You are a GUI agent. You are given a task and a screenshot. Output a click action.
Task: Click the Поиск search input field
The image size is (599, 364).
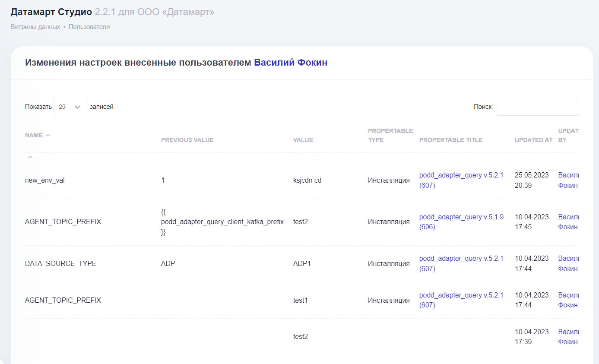click(x=537, y=107)
